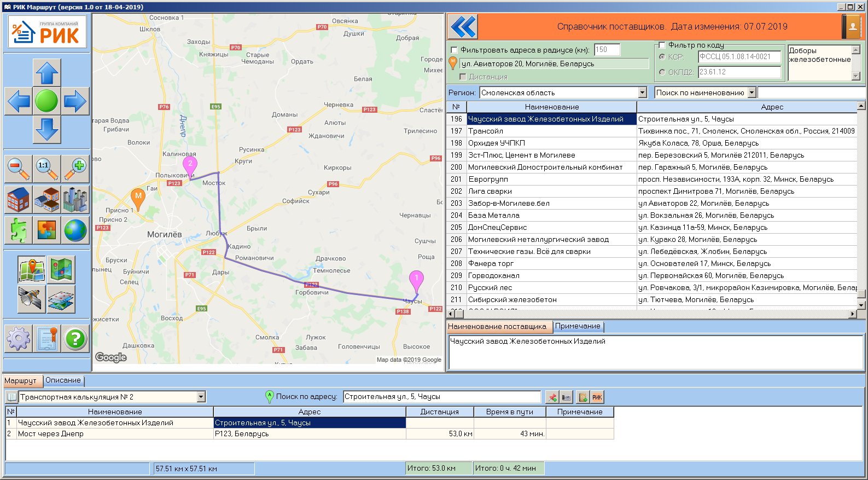This screenshot has width=868, height=480.
Task: Click the double left arrow back button
Action: [x=463, y=26]
